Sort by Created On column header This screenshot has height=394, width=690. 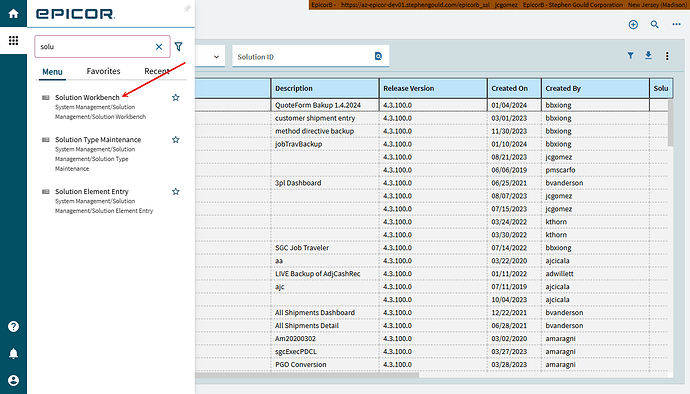514,88
